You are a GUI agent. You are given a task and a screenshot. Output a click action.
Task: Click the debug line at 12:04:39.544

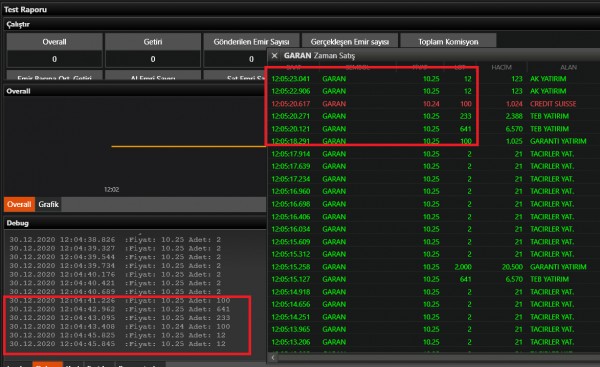point(115,257)
